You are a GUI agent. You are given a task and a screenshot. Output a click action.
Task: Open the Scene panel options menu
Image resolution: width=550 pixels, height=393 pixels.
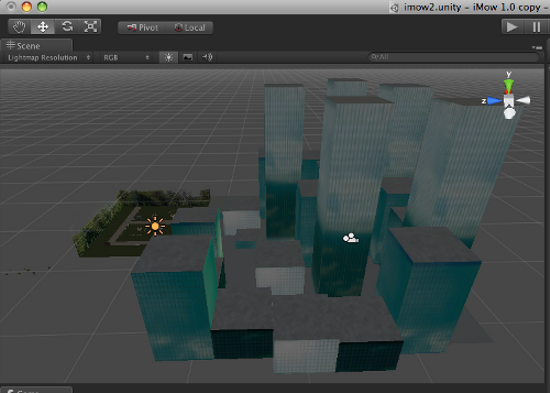[537, 47]
